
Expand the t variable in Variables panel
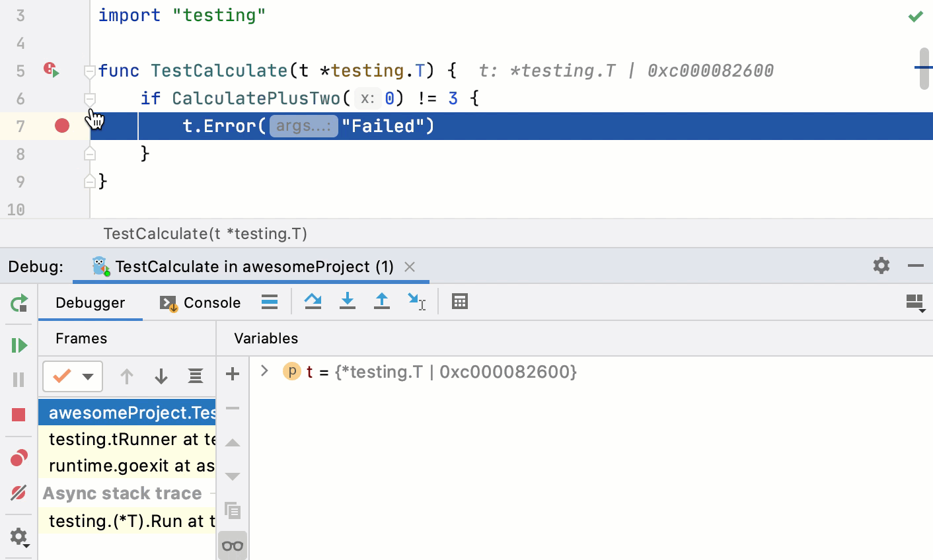point(264,371)
